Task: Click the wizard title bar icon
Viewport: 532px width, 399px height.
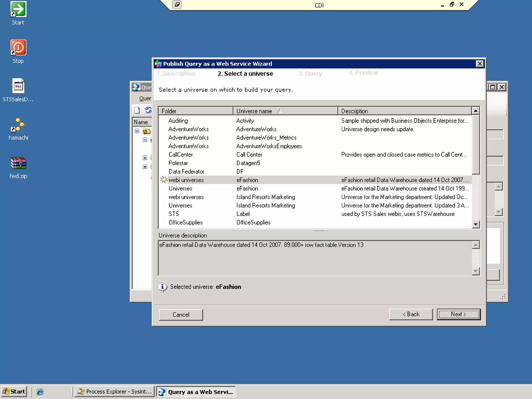Action: tap(158, 64)
